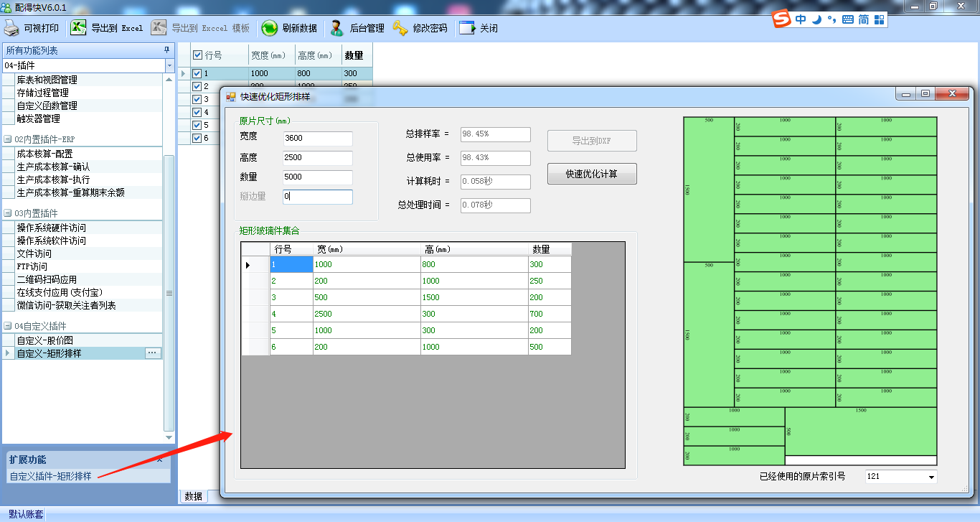Toggle checkbox of row 6 in main grid
The height and width of the screenshot is (522, 980).
click(197, 138)
